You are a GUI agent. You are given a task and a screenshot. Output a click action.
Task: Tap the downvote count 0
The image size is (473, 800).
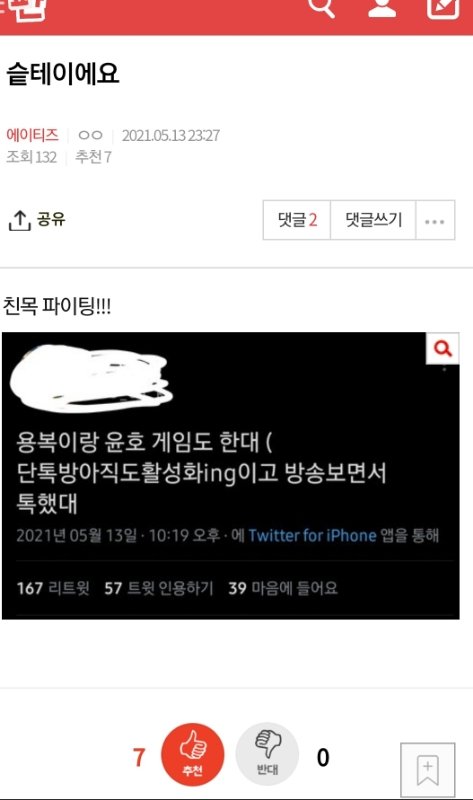point(322,758)
